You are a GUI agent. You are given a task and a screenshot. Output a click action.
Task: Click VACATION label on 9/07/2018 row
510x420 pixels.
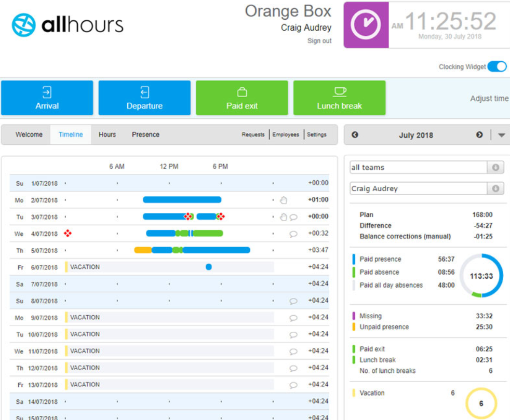click(x=85, y=317)
